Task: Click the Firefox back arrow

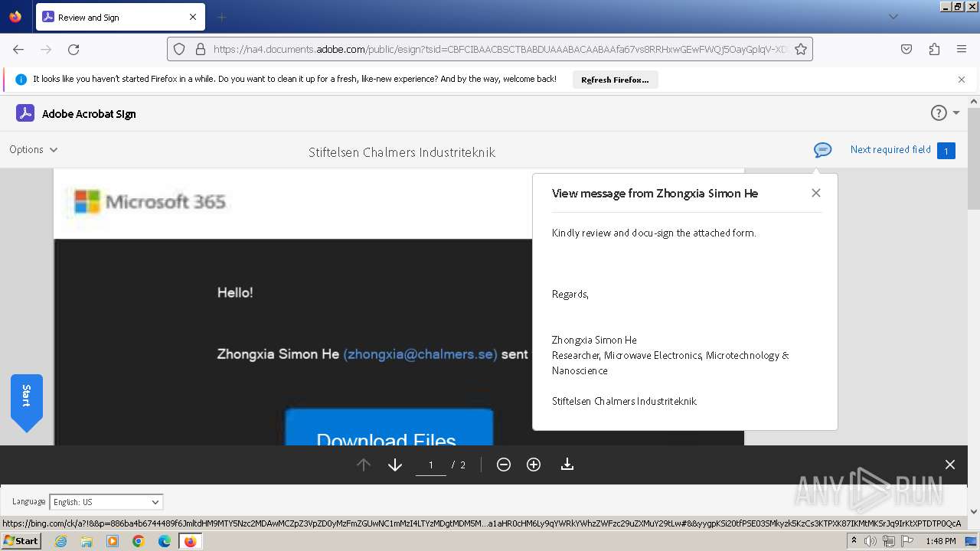Action: click(x=18, y=49)
